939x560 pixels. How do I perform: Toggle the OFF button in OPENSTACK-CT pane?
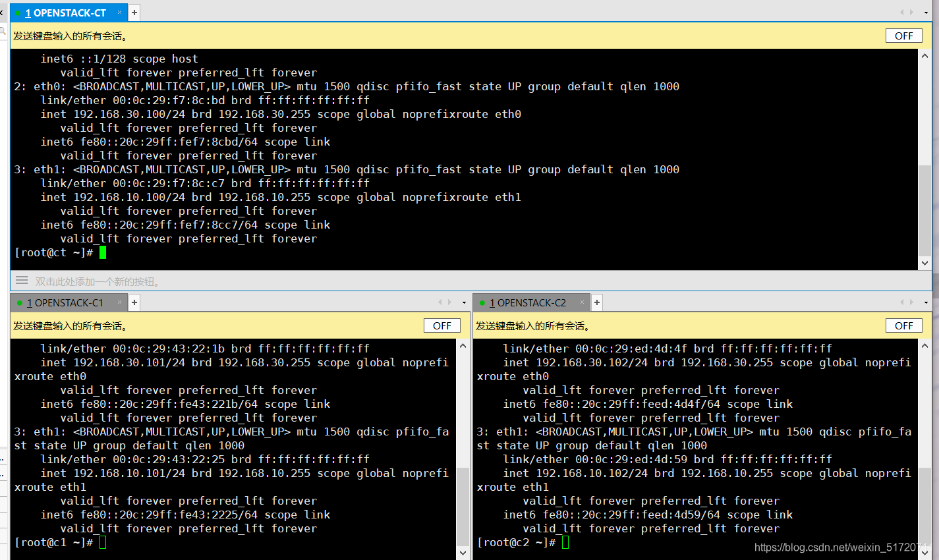[x=903, y=36]
